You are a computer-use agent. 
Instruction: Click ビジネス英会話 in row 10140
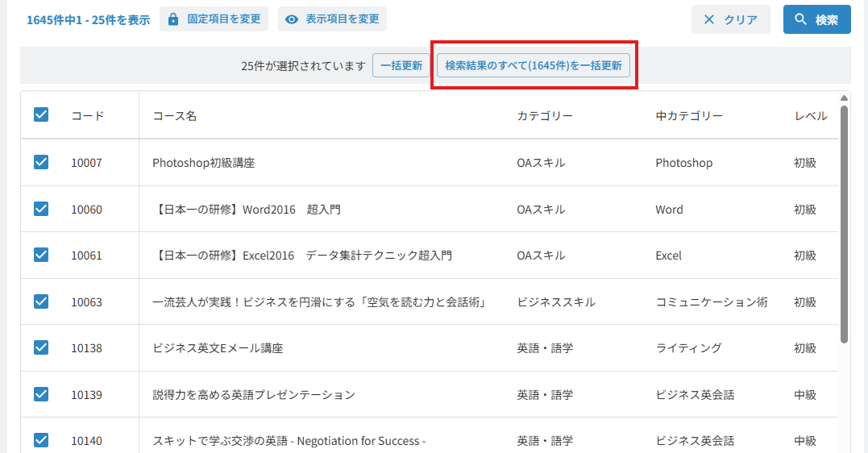click(695, 441)
